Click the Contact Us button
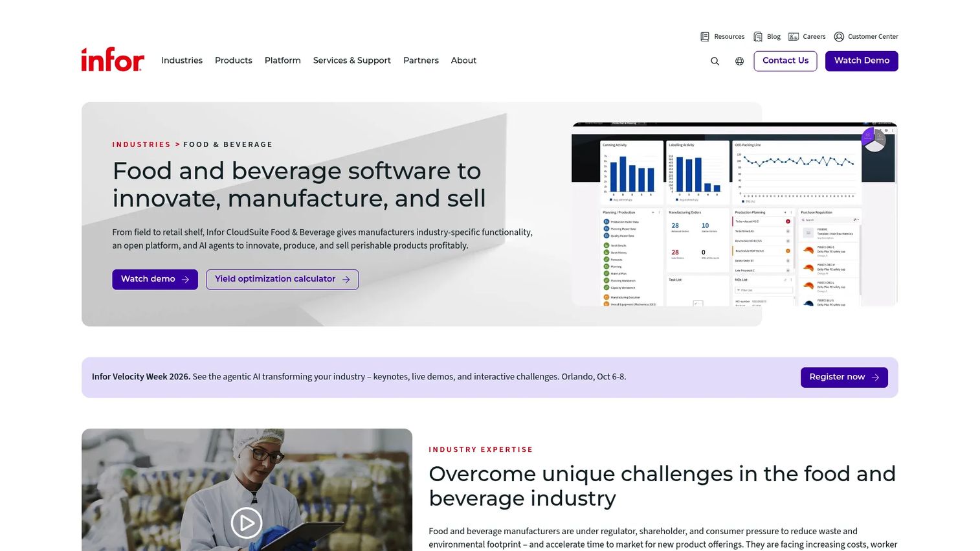This screenshot has height=551, width=980. 785,61
